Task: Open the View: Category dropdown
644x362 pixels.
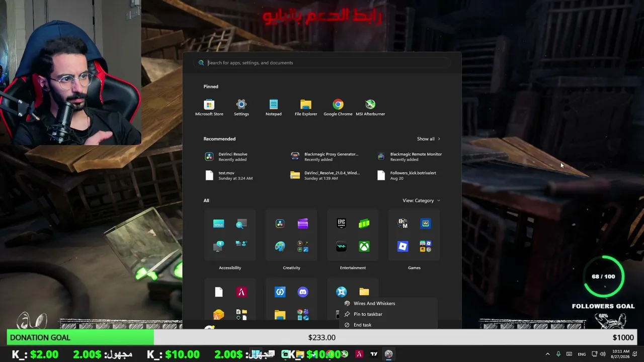Action: click(x=422, y=201)
